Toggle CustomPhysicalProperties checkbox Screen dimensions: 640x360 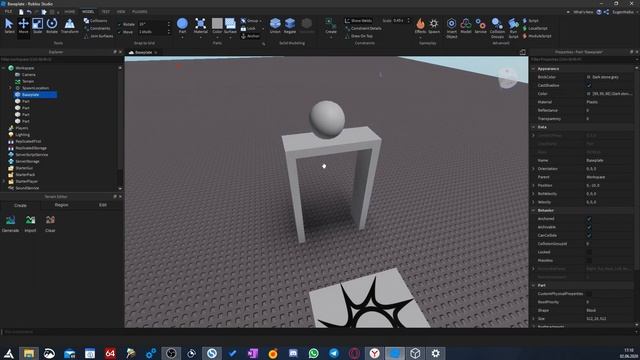[589, 294]
